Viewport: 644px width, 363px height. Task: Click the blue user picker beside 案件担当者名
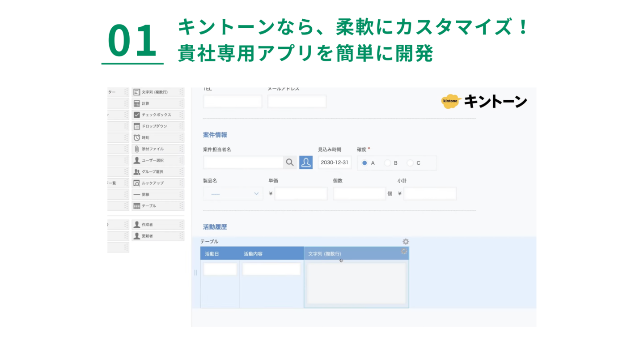[306, 162]
